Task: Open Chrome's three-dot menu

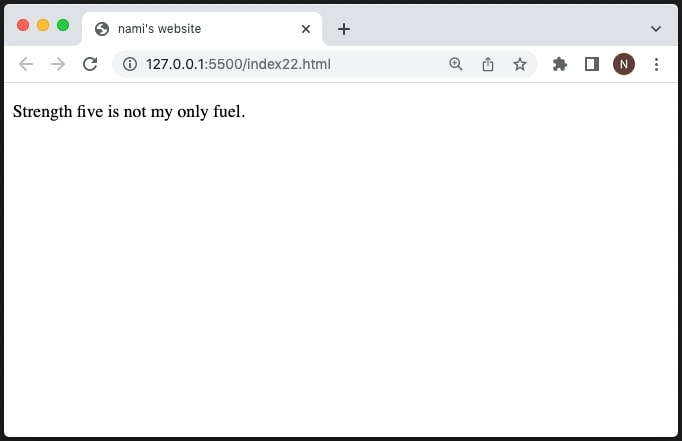Action: (x=656, y=64)
